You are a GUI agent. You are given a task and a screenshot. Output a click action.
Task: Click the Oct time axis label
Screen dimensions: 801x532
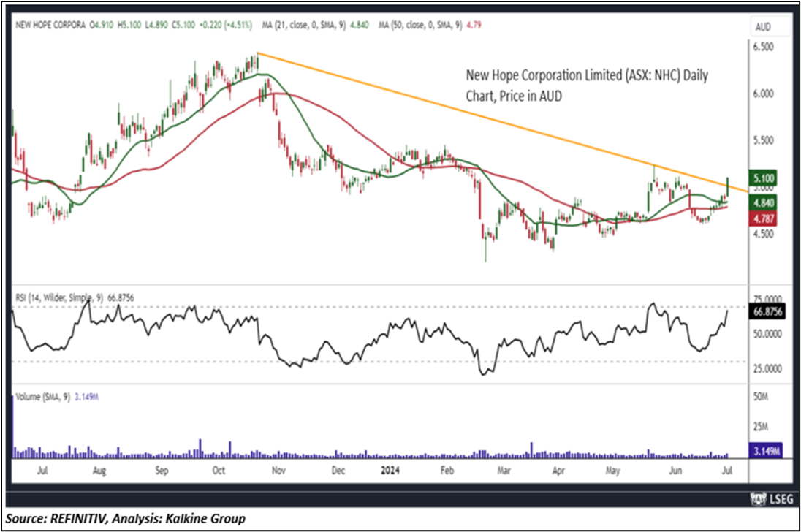pos(219,470)
